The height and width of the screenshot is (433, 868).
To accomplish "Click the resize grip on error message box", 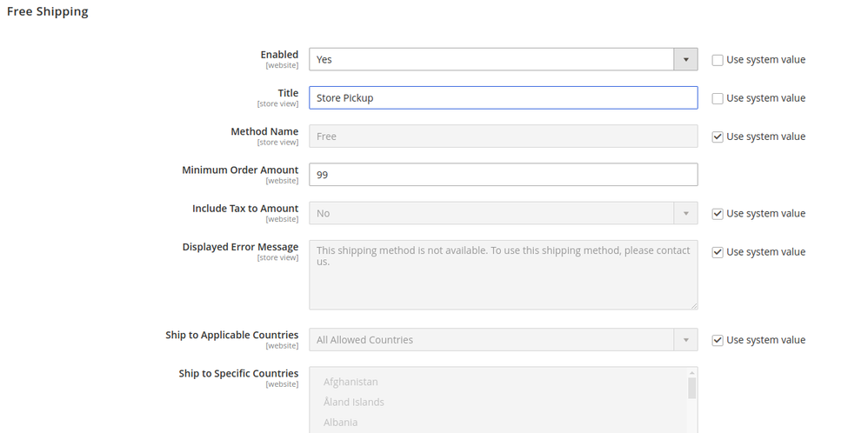I will click(693, 305).
